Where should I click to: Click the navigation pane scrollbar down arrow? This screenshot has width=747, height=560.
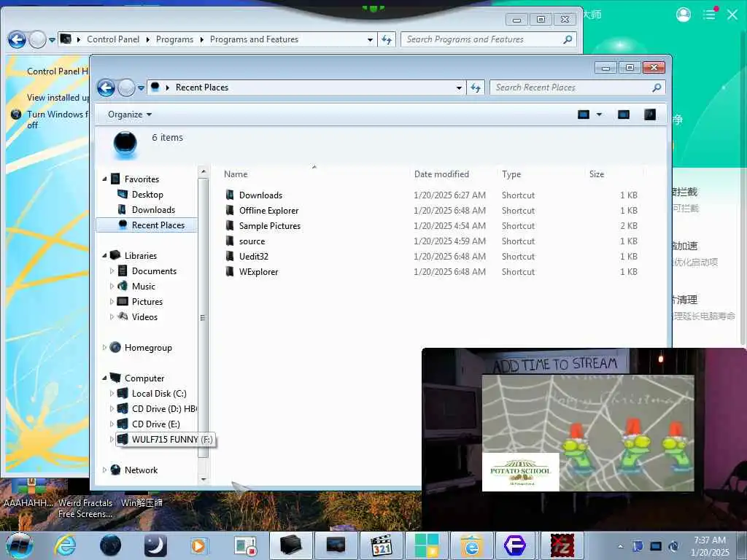(x=204, y=480)
